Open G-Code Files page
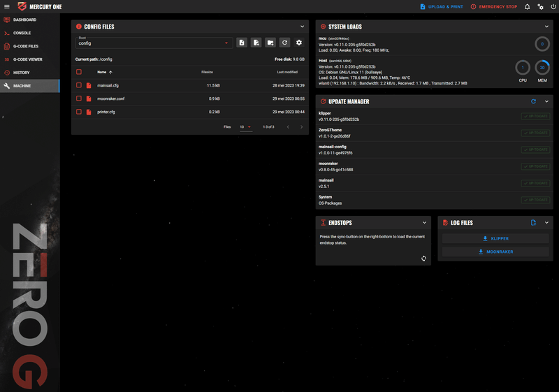The image size is (559, 392). (30, 46)
